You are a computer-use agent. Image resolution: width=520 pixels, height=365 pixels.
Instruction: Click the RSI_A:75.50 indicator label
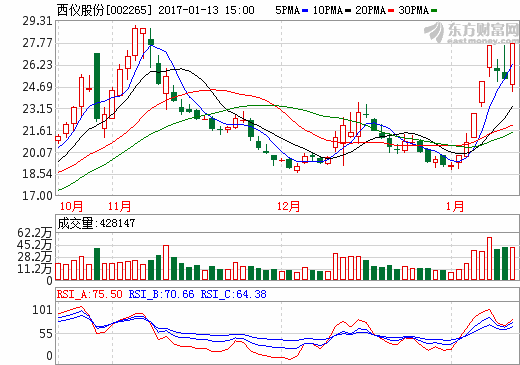click(90, 294)
